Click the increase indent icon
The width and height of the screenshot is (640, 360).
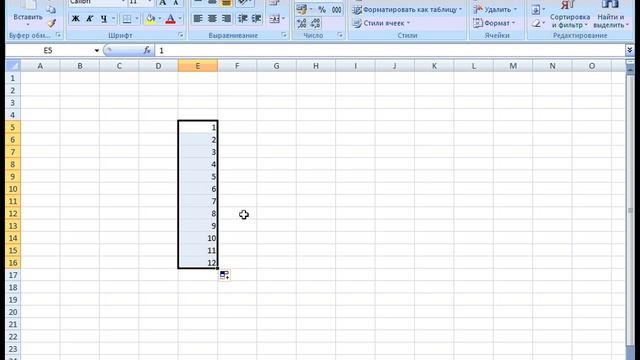(256, 19)
